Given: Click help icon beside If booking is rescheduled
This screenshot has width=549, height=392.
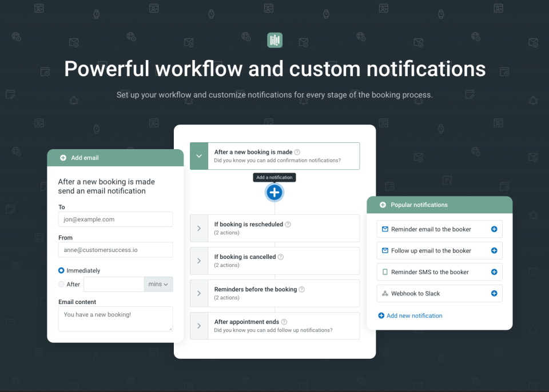Looking at the screenshot, I should [x=288, y=225].
